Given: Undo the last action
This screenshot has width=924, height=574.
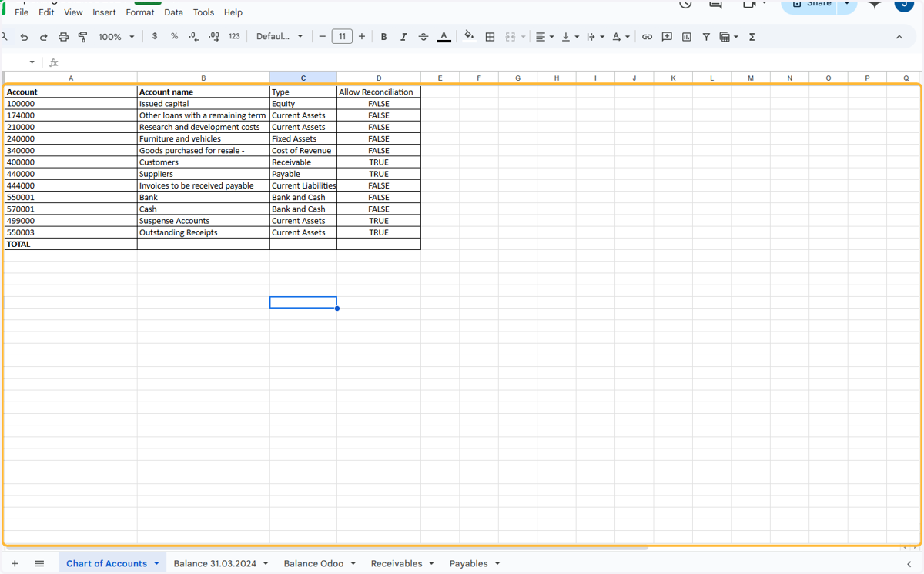Looking at the screenshot, I should [x=24, y=37].
